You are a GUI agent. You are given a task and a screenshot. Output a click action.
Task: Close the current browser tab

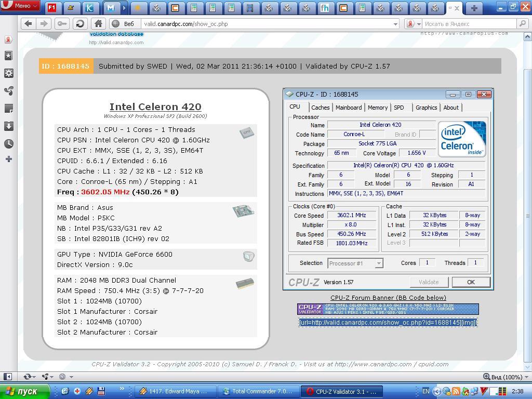point(457,8)
